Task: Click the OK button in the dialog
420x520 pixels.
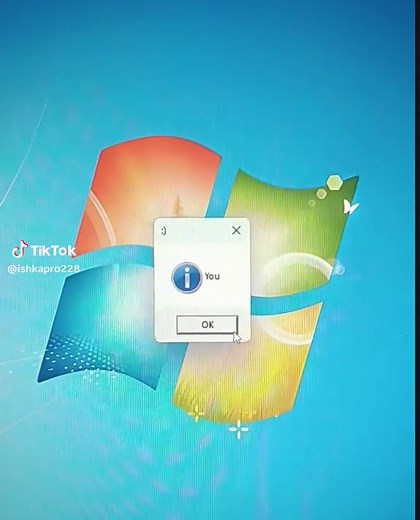Action: pyautogui.click(x=207, y=324)
